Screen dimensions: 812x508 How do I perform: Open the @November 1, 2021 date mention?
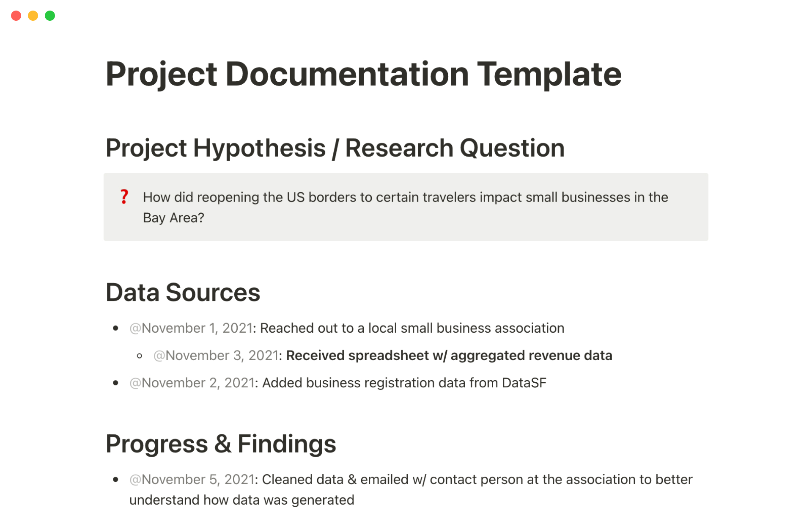[191, 328]
